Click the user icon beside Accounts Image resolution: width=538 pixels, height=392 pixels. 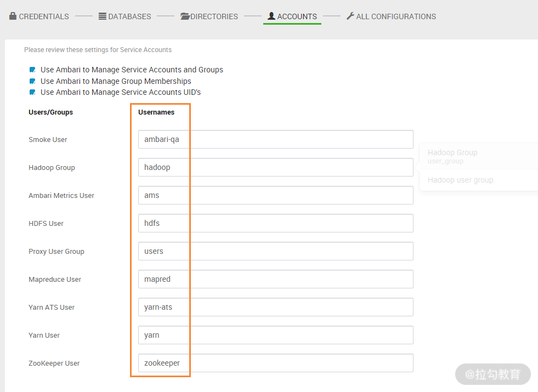click(x=271, y=16)
